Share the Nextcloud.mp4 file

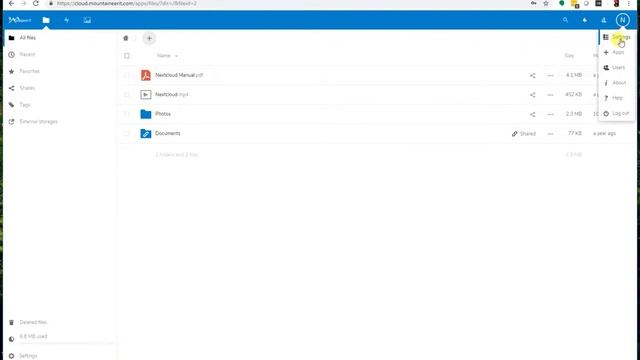533,95
